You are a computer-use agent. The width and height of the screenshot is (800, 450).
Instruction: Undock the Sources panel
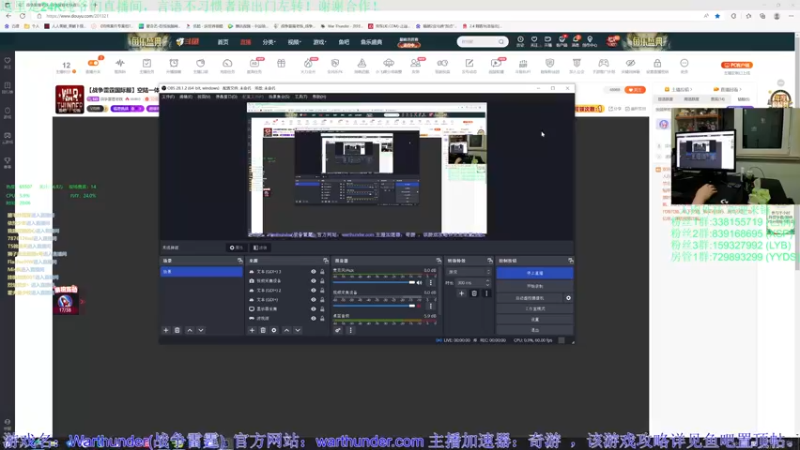click(x=326, y=261)
